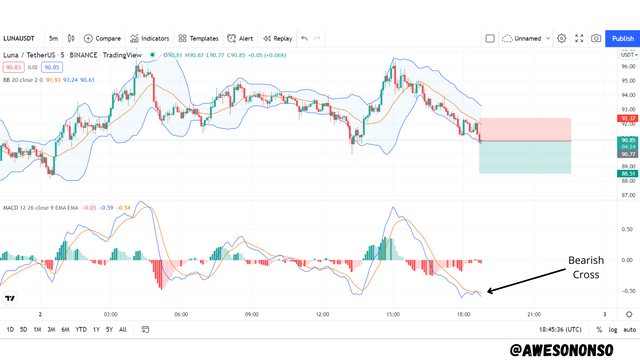The width and height of the screenshot is (640, 360).
Task: Create an Alert
Action: [240, 38]
